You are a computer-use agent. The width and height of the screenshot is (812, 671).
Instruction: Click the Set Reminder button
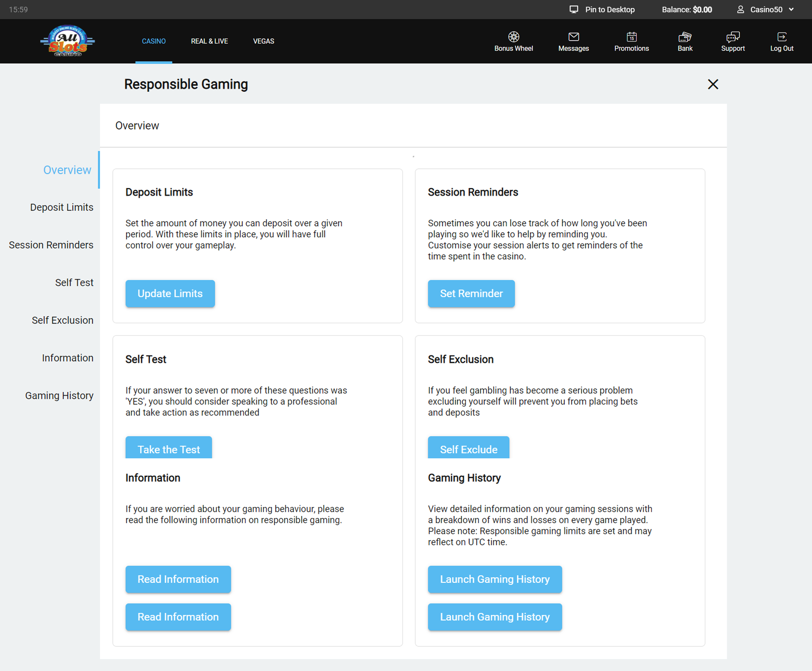(x=471, y=293)
